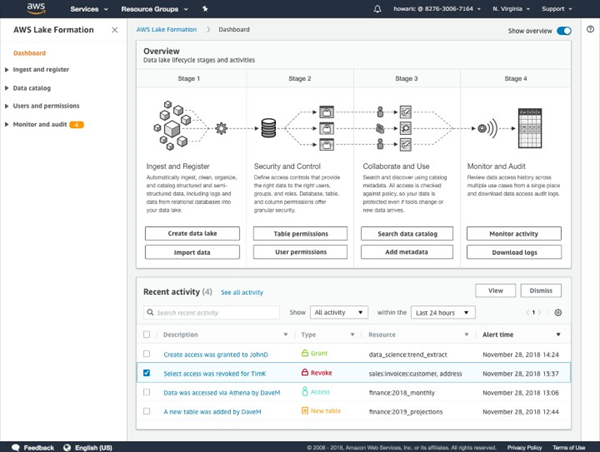The width and height of the screenshot is (600, 452).
Task: Sort by Type column arrow
Action: pos(352,335)
